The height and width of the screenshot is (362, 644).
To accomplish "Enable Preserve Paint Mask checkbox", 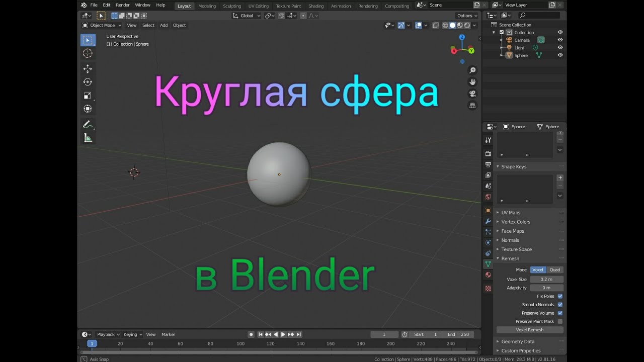I will (560, 321).
